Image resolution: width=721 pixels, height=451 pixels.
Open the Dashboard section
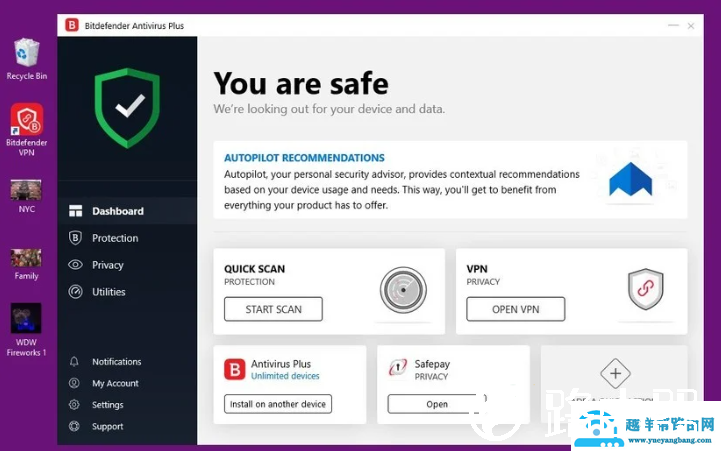click(x=127, y=211)
